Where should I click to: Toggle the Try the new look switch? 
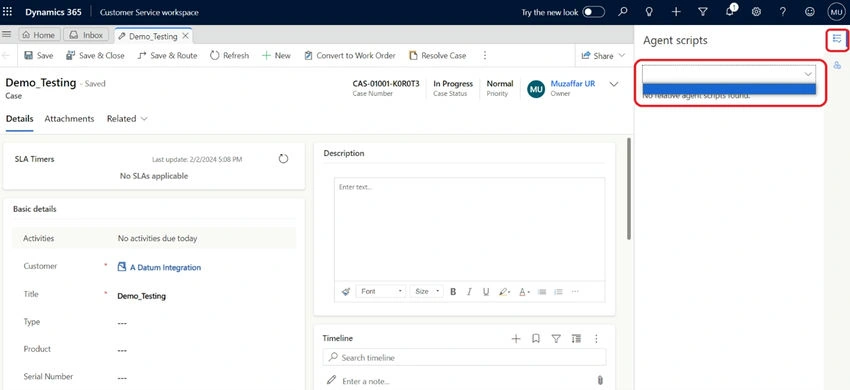pos(593,12)
